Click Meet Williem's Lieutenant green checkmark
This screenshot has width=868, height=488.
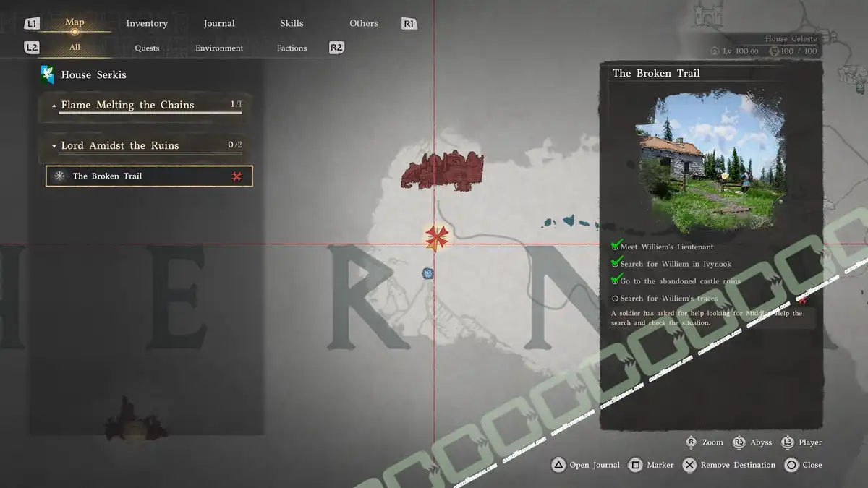pos(616,247)
